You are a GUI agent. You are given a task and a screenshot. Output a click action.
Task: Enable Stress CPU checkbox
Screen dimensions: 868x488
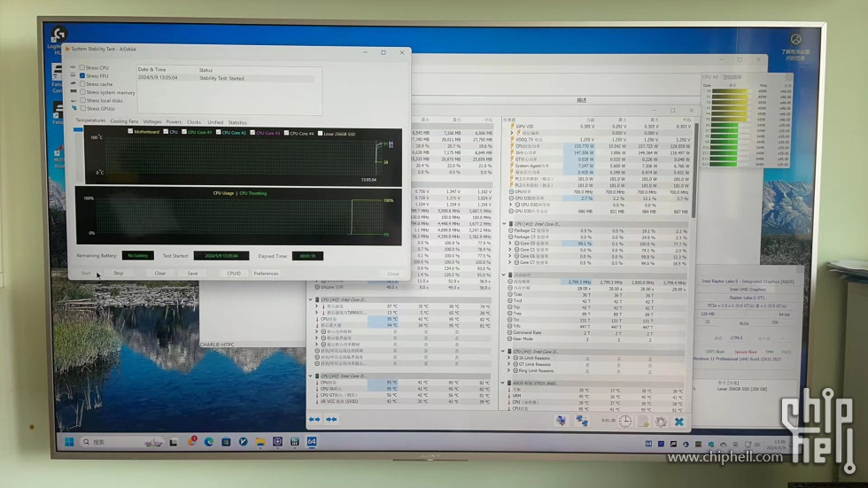81,67
